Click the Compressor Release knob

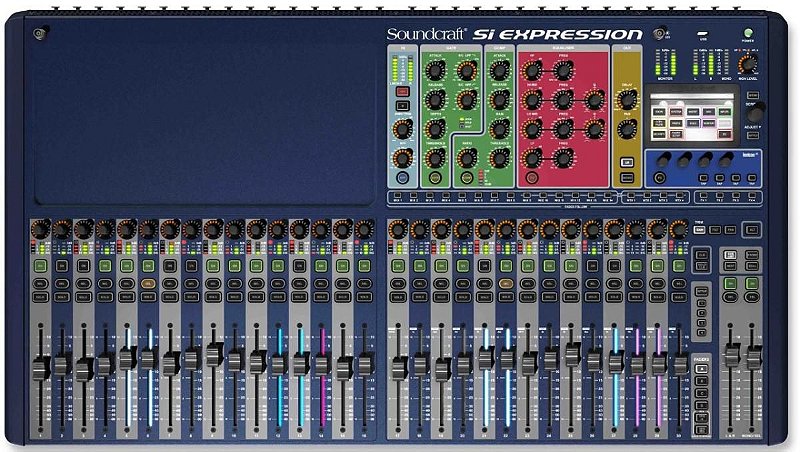click(x=499, y=99)
